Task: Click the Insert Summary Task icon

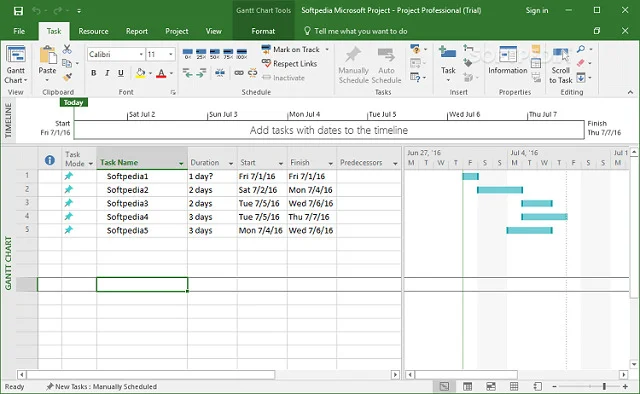Action: pos(468,49)
